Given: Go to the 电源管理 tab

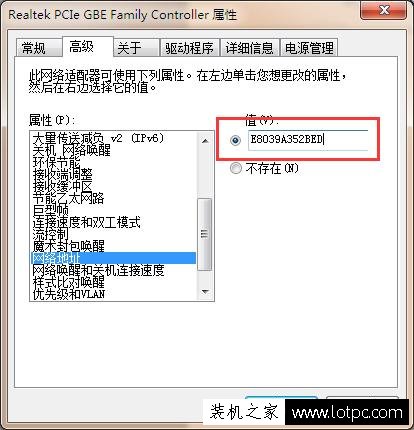Looking at the screenshot, I should tap(309, 48).
